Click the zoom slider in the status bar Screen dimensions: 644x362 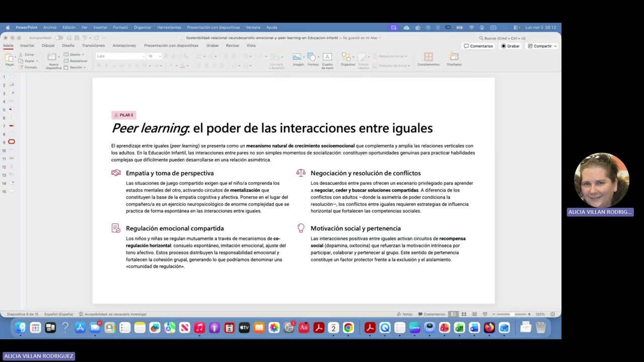click(x=511, y=314)
